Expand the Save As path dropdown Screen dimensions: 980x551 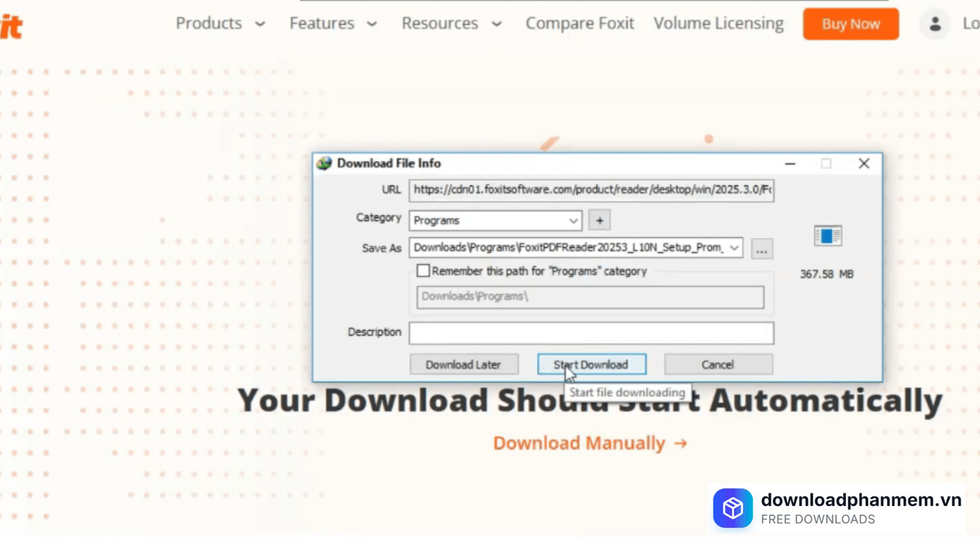(734, 248)
